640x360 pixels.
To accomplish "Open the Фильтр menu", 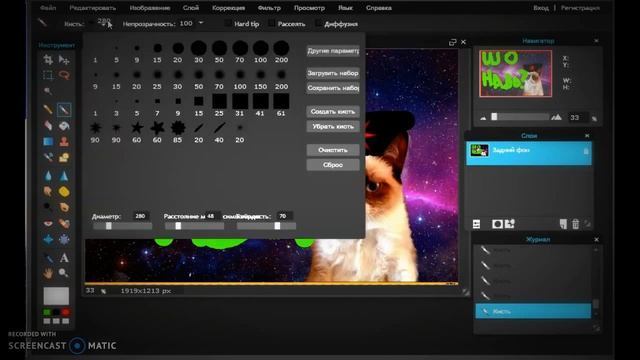I will pos(269,8).
